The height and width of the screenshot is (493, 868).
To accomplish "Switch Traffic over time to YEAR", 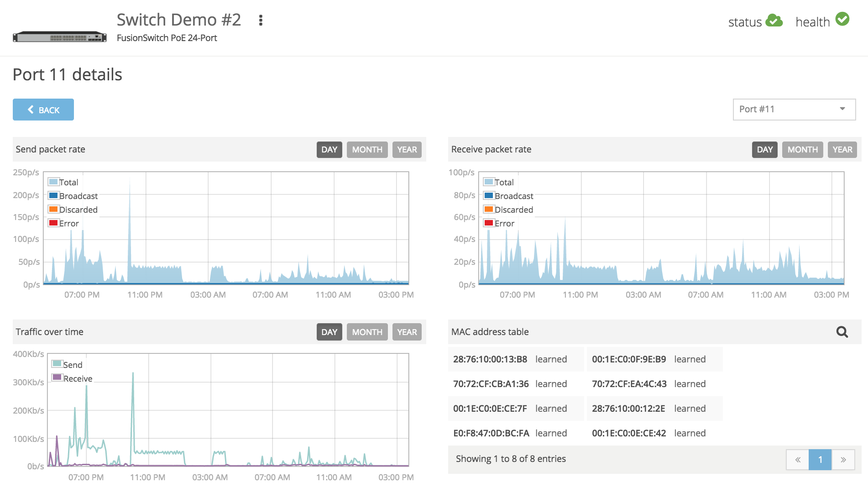I will (407, 332).
